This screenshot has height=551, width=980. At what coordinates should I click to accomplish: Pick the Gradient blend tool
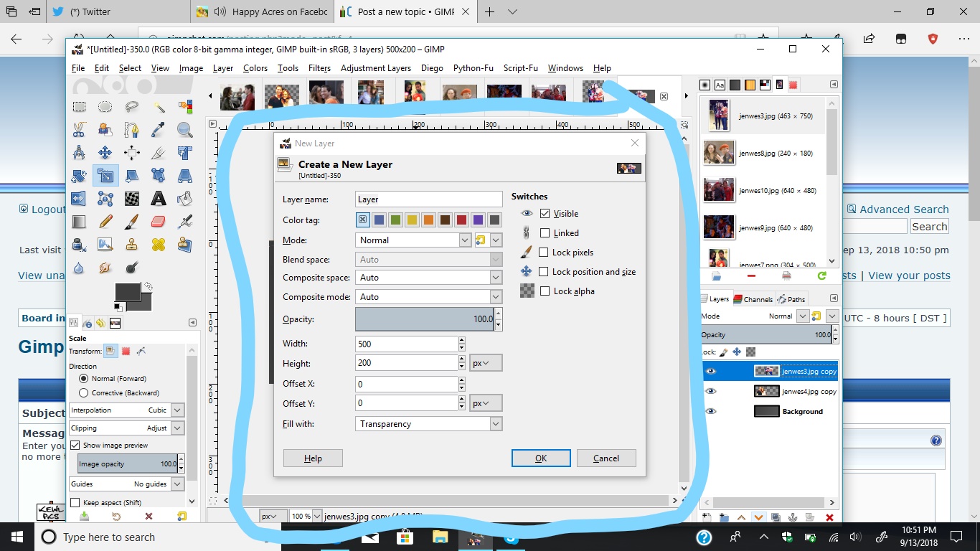pos(79,221)
